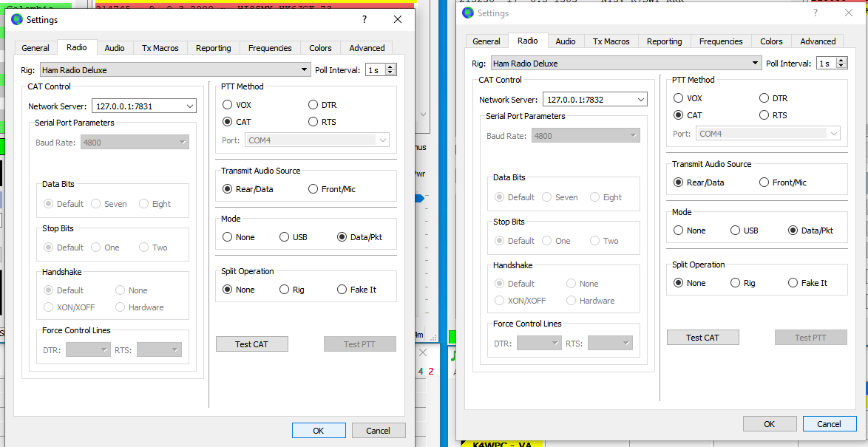Image resolution: width=868 pixels, height=447 pixels.
Task: Open Tx Macros tab in right Settings window
Action: pos(611,41)
